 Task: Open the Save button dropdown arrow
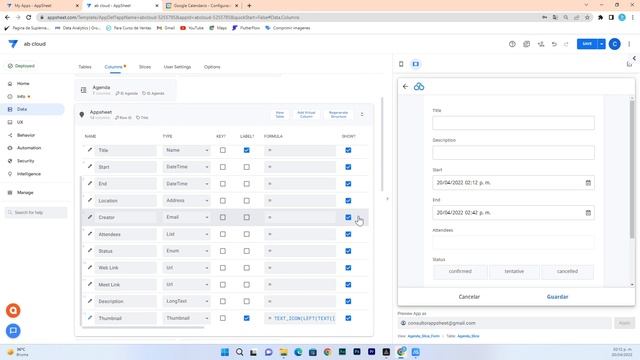pos(602,44)
